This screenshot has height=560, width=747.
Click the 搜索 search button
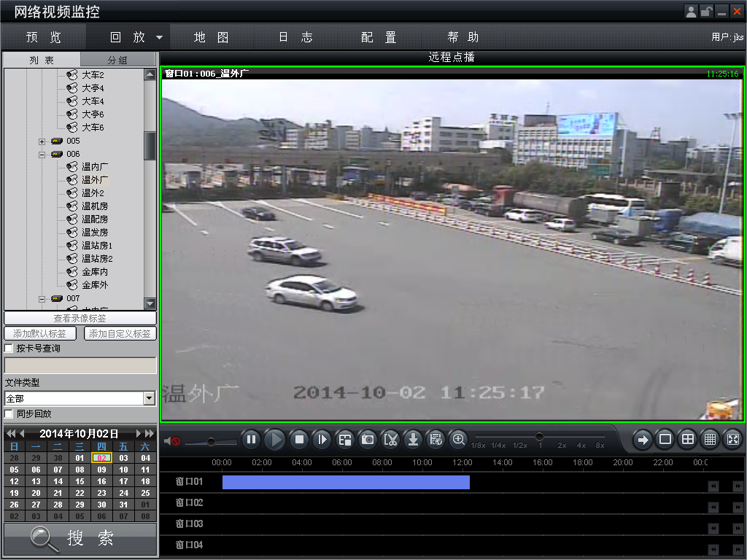(80, 539)
